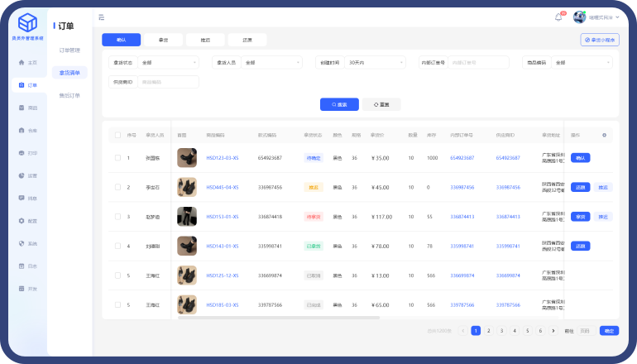The height and width of the screenshot is (364, 637).
Task: Click the 重置 reset button
Action: (x=381, y=104)
